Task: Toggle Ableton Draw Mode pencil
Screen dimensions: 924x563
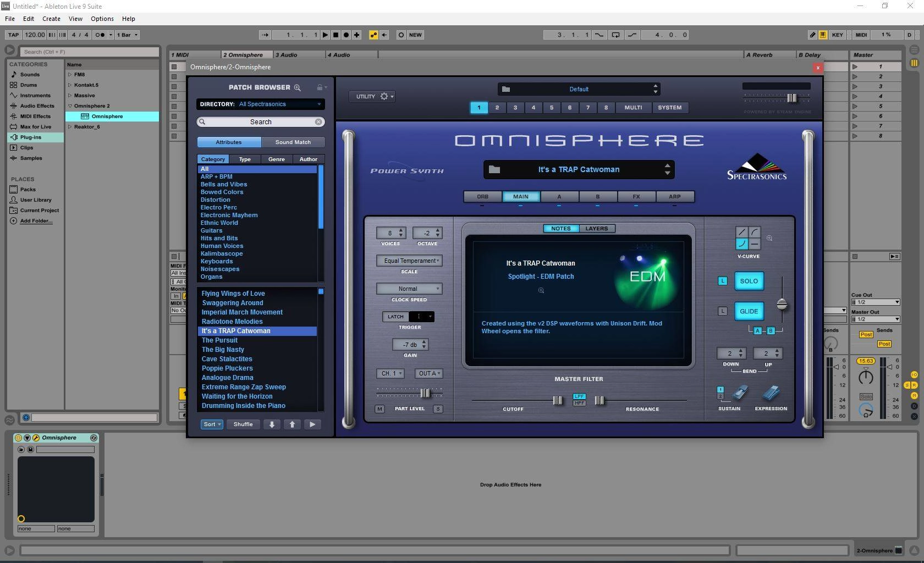Action: coord(812,35)
